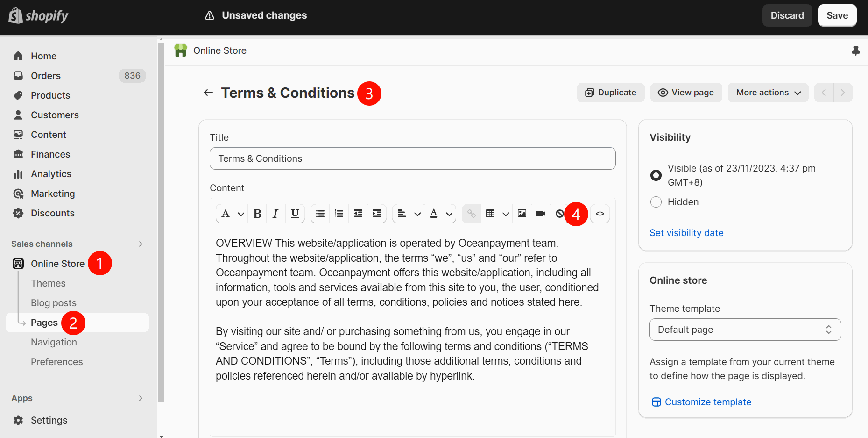Show HTML code view of editor

(600, 214)
